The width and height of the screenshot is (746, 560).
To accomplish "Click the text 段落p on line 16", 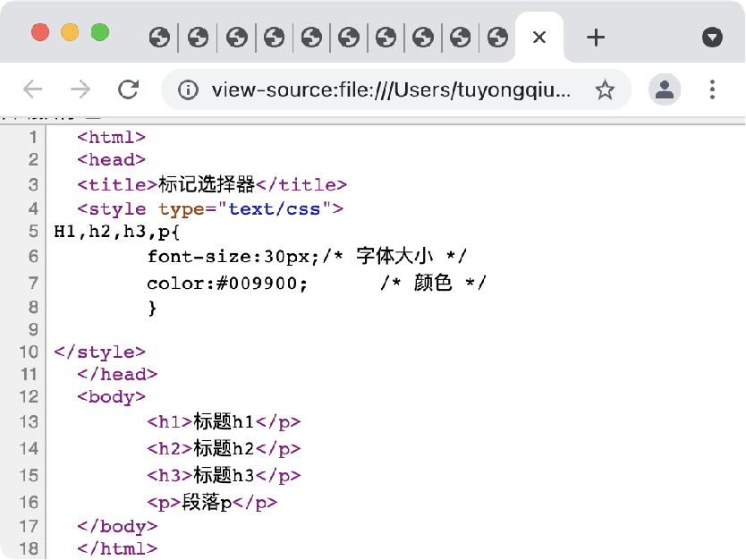I will (207, 502).
